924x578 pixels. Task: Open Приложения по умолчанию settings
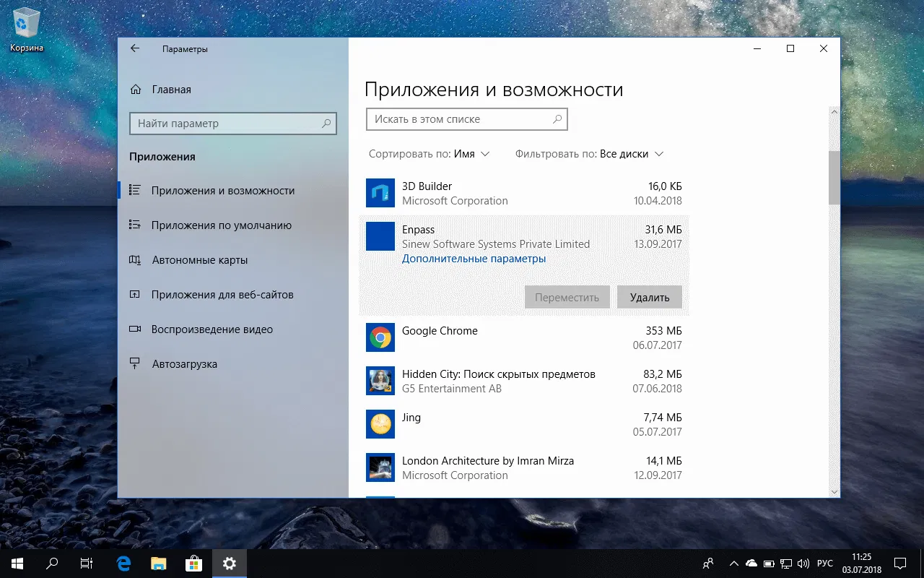(x=222, y=225)
